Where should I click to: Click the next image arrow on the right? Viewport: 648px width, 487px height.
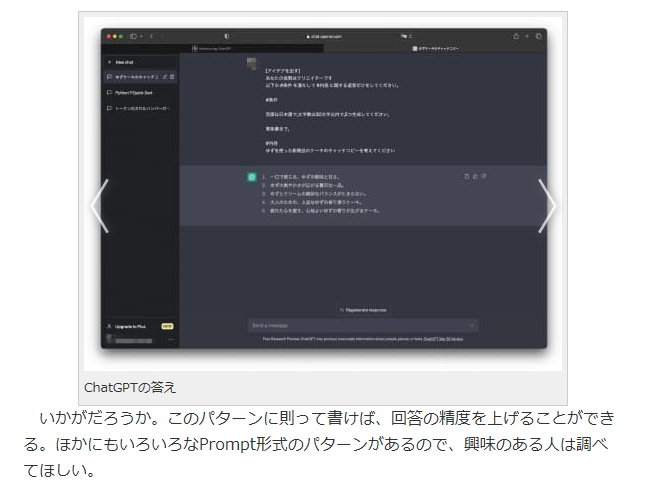[547, 206]
